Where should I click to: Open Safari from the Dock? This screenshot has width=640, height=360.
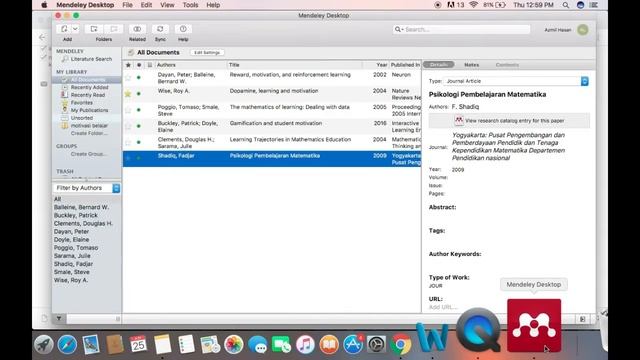point(67,345)
